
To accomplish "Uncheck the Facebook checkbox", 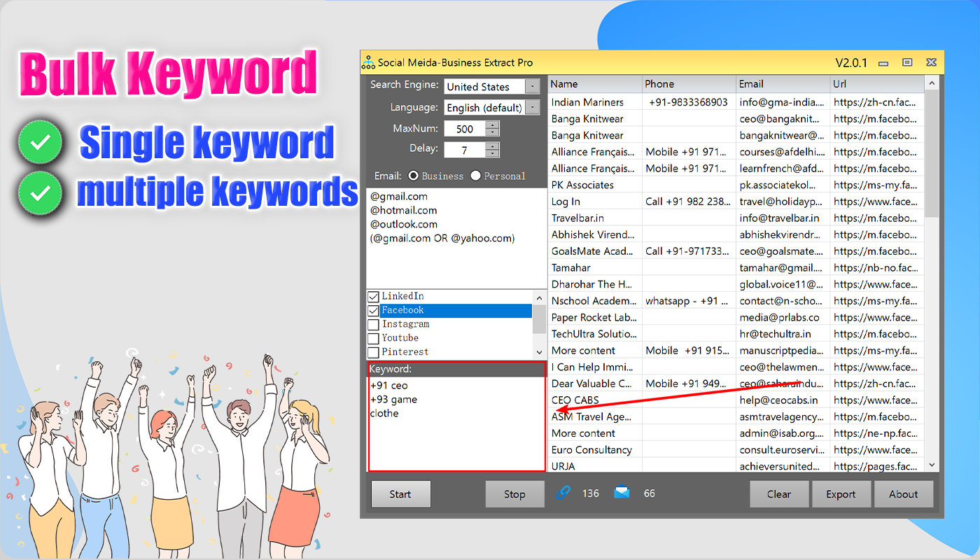I will pos(373,311).
